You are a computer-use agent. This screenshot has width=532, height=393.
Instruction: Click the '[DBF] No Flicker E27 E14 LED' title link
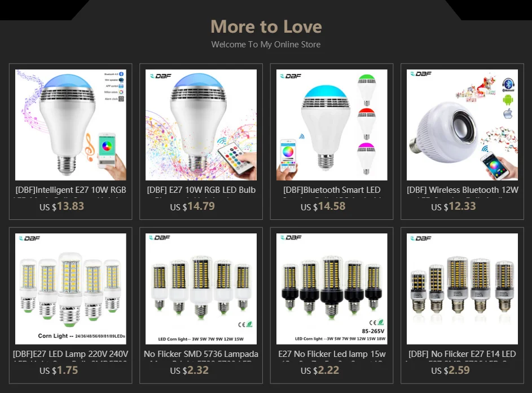[x=462, y=354]
